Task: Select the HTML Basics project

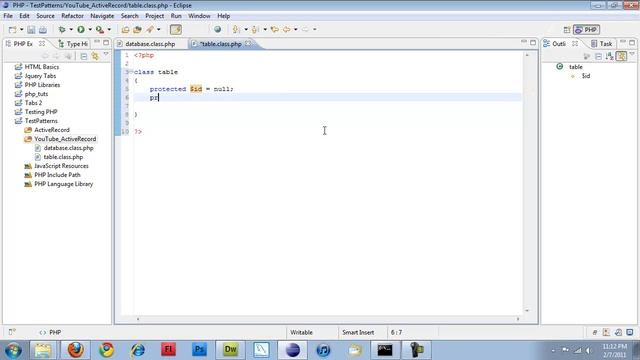Action: 42,67
